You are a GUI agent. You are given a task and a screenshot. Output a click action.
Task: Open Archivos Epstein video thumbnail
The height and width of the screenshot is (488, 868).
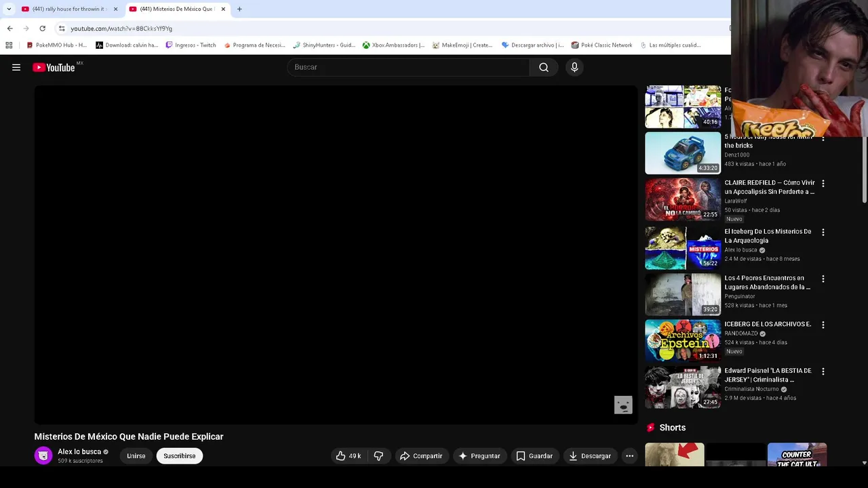[x=683, y=341]
